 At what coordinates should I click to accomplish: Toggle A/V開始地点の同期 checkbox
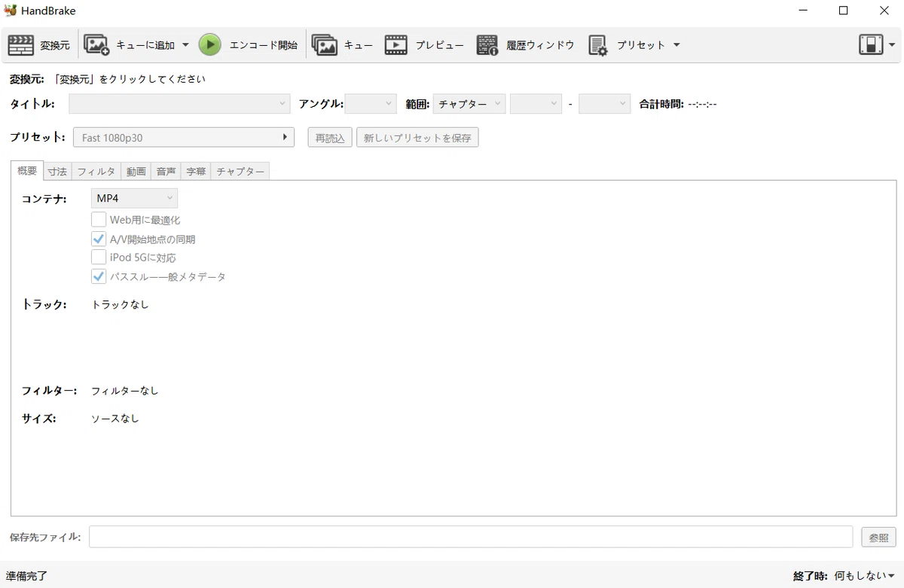(x=99, y=239)
